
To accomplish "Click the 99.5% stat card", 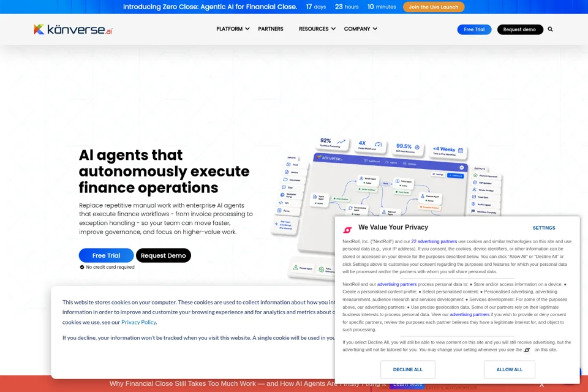I will pyautogui.click(x=408, y=148).
